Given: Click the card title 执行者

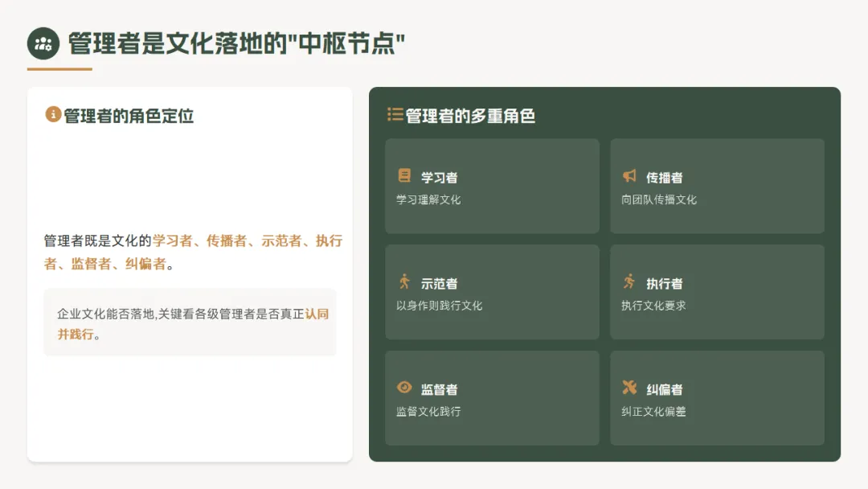Looking at the screenshot, I should click(x=665, y=284).
